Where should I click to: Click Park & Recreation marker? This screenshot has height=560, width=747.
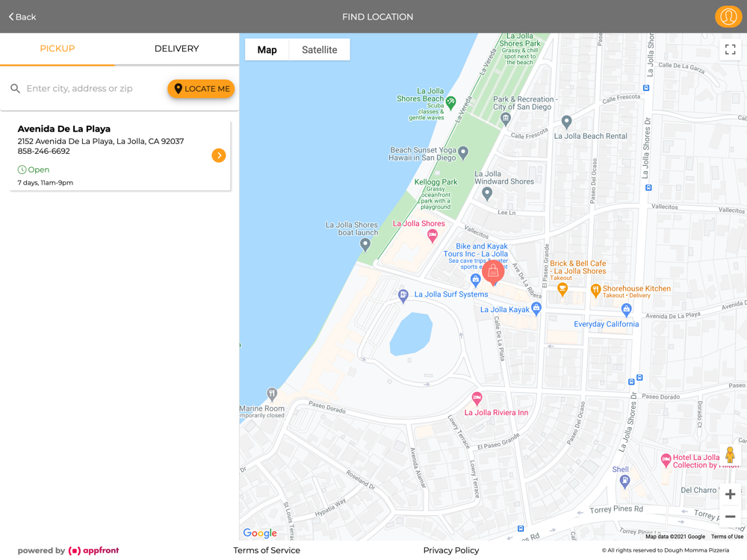[506, 119]
